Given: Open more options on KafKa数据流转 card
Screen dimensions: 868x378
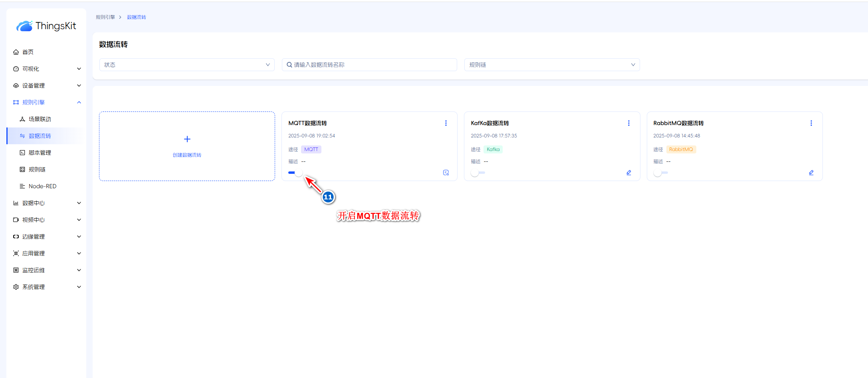Looking at the screenshot, I should [628, 123].
